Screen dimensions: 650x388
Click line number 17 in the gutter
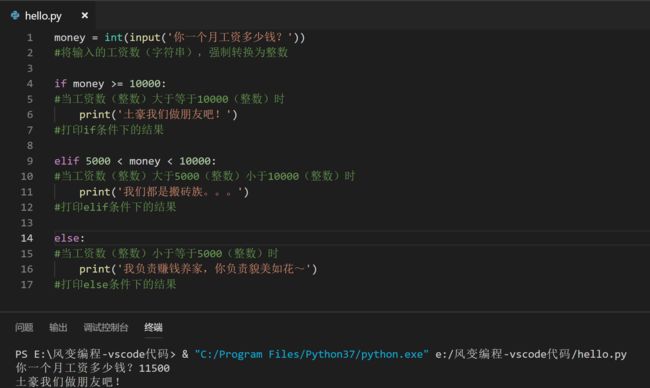27,284
